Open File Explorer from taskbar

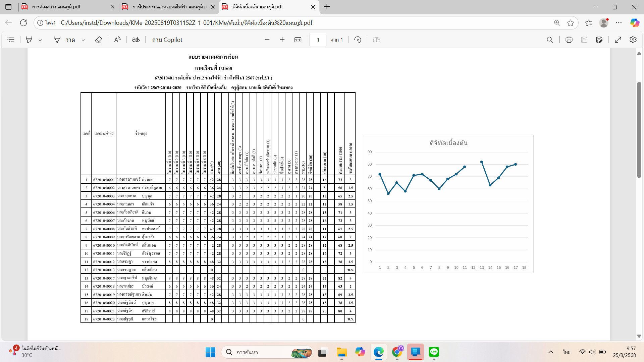click(342, 352)
